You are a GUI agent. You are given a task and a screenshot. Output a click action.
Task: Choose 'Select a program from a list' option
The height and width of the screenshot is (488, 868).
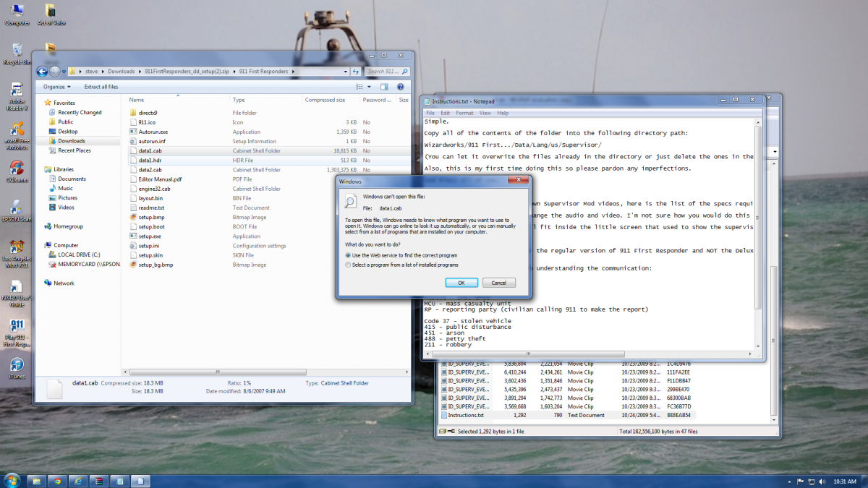[x=347, y=265]
